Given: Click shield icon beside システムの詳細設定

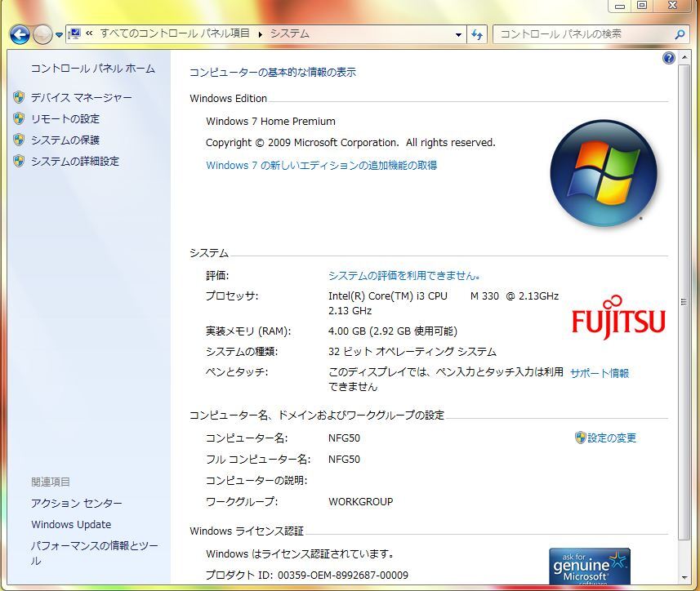Looking at the screenshot, I should point(19,161).
